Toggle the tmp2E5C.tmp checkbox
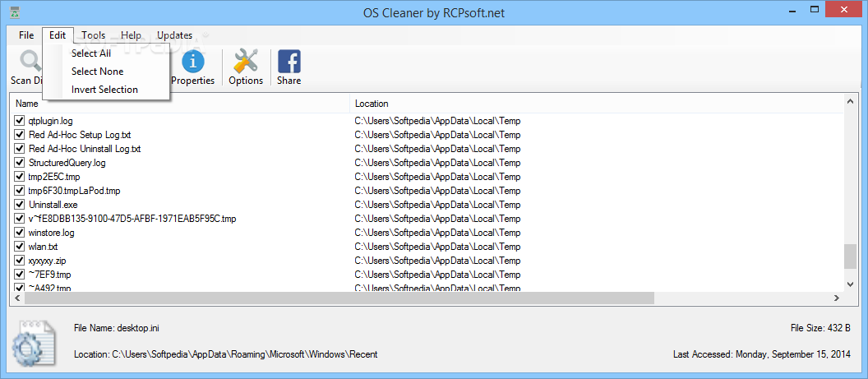Viewport: 868px width, 379px height. click(20, 177)
